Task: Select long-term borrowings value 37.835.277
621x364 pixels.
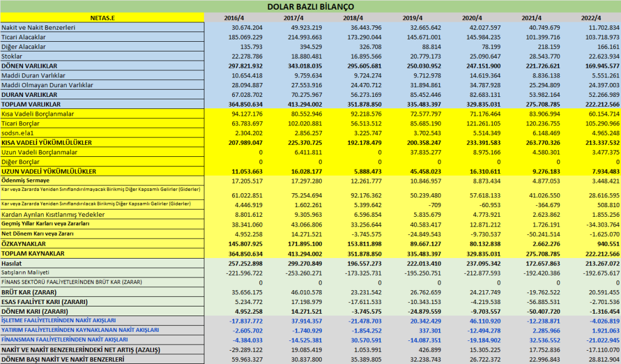Action: (x=425, y=153)
